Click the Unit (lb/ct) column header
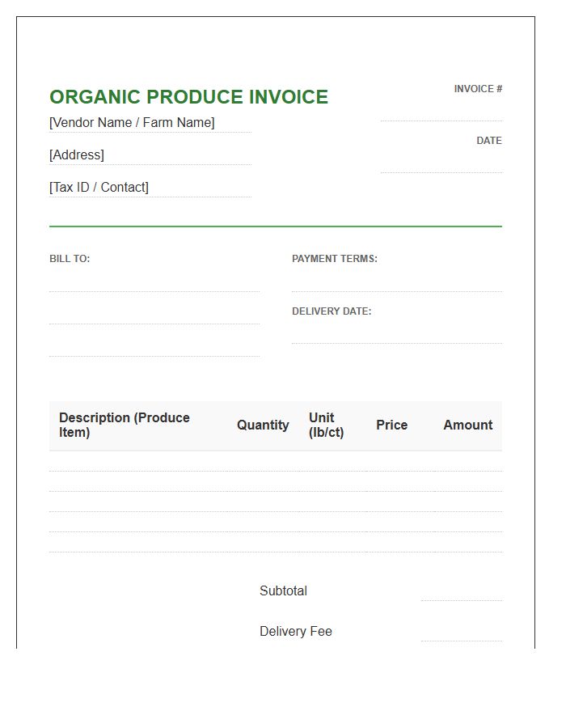The width and height of the screenshot is (566, 728). tap(326, 425)
